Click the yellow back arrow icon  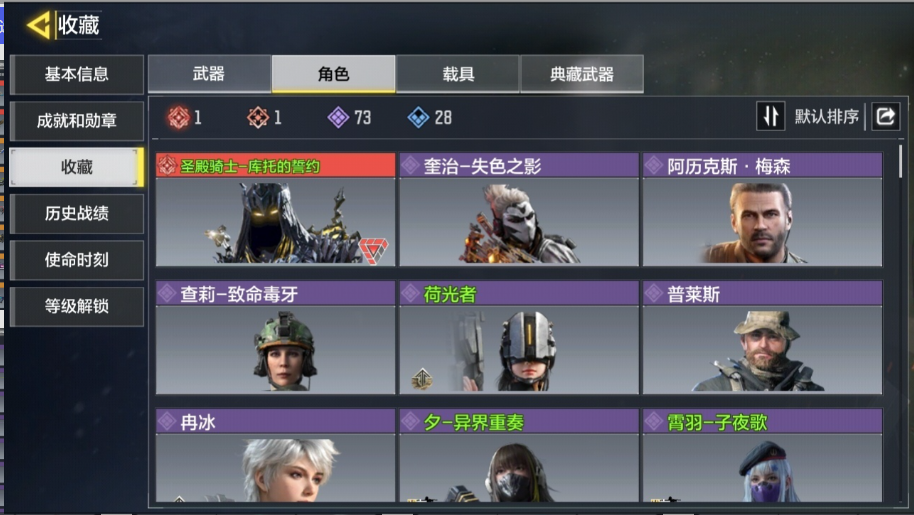(x=38, y=25)
